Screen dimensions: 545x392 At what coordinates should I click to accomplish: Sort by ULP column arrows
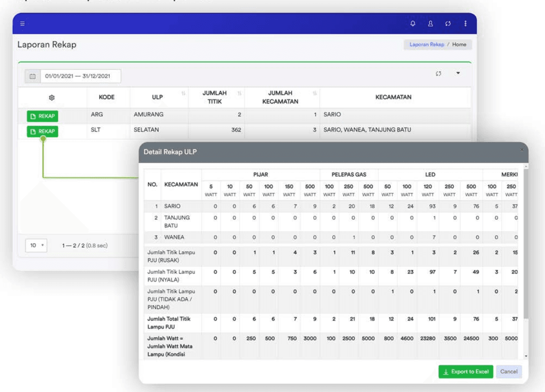[x=183, y=93]
